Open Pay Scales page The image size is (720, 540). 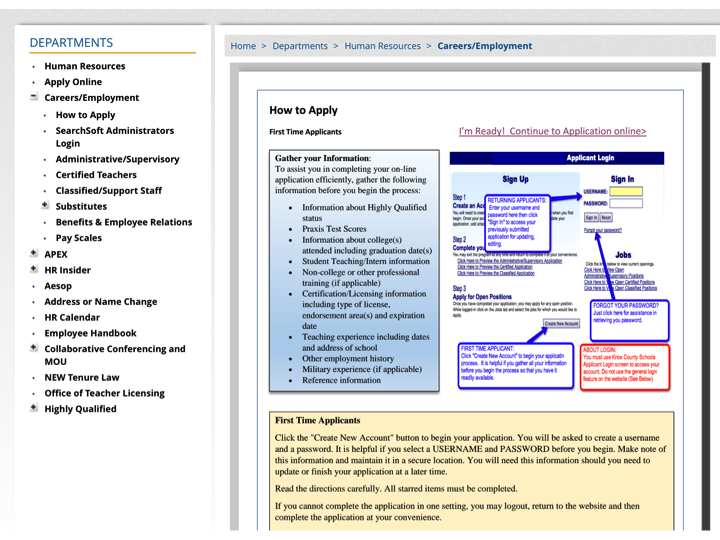point(79,238)
